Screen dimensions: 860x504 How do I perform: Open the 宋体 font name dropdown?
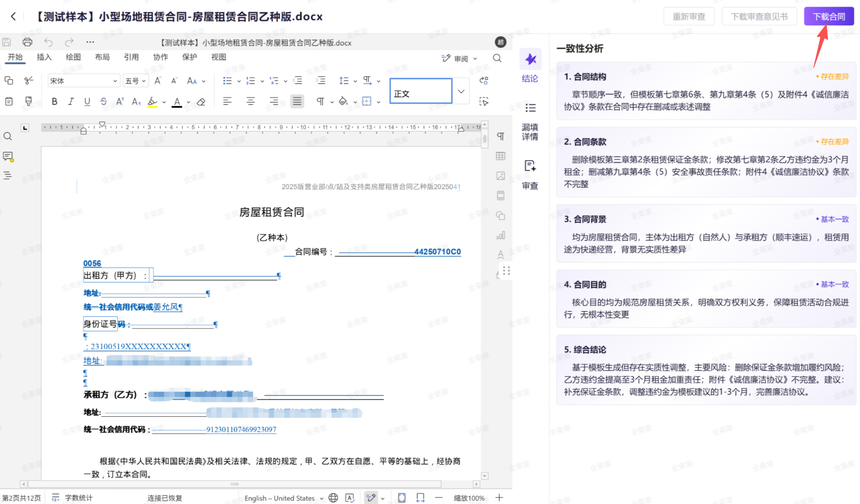[x=115, y=81]
